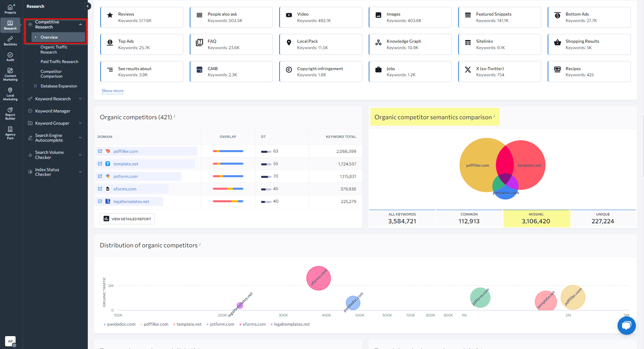Select the Local Pack feature card
This screenshot has width=644, height=349.
[321, 44]
